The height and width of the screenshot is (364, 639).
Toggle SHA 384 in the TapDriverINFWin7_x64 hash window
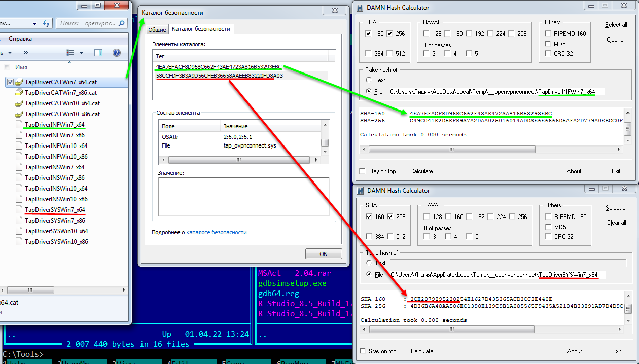point(369,53)
